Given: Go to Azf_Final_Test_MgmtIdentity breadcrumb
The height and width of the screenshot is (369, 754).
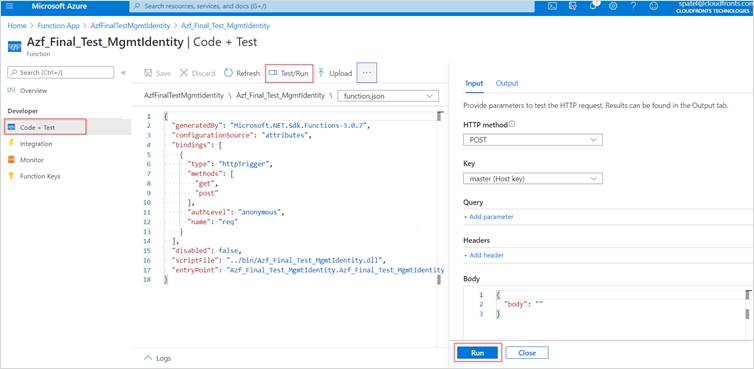Looking at the screenshot, I should pyautogui.click(x=226, y=25).
